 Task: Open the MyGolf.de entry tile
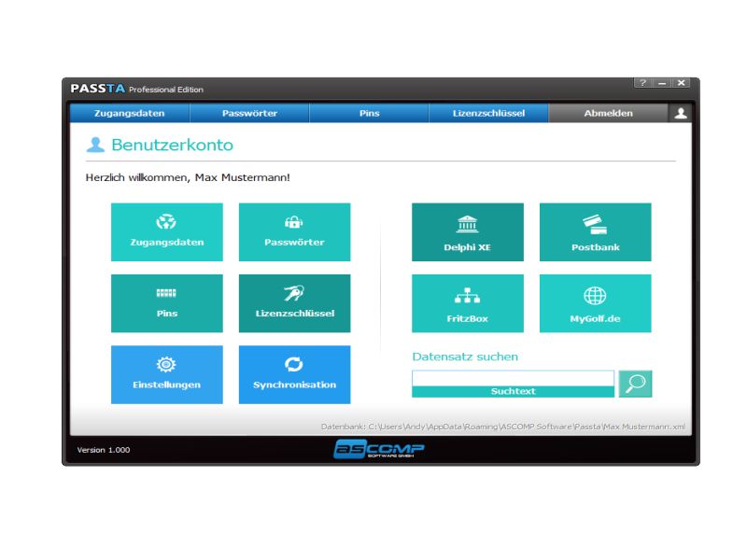tap(595, 303)
